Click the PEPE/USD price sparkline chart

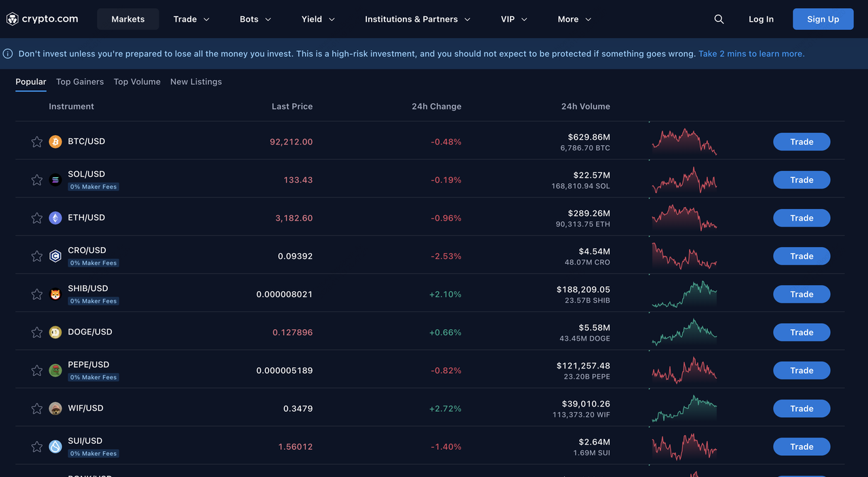click(684, 370)
